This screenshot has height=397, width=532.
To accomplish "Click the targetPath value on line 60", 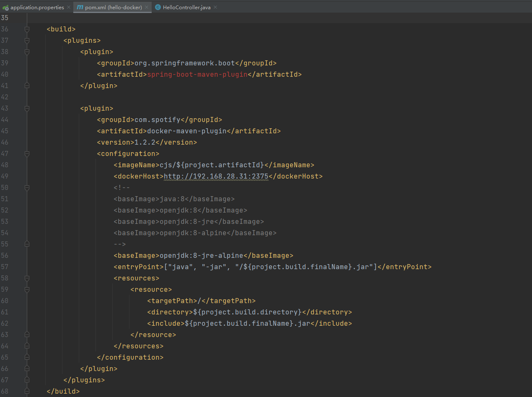I will pyautogui.click(x=199, y=301).
